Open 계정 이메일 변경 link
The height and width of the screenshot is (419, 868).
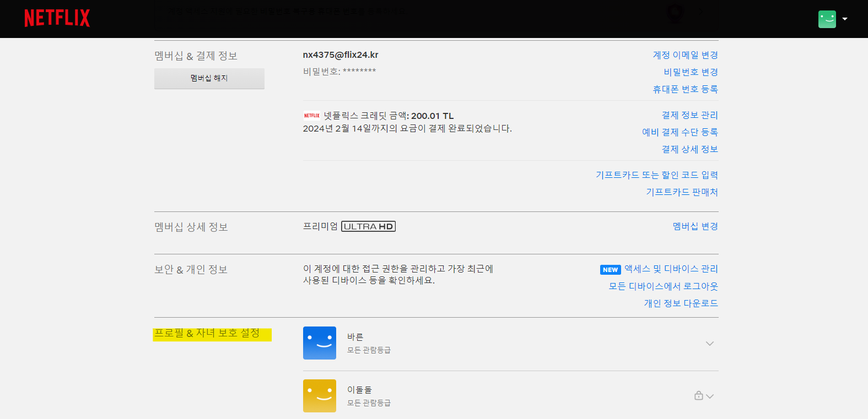(685, 55)
